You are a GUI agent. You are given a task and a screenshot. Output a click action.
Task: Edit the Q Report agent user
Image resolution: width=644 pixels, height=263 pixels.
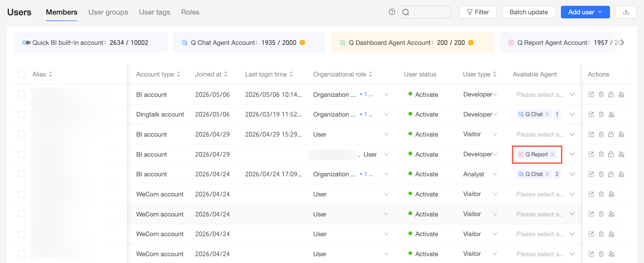point(591,154)
